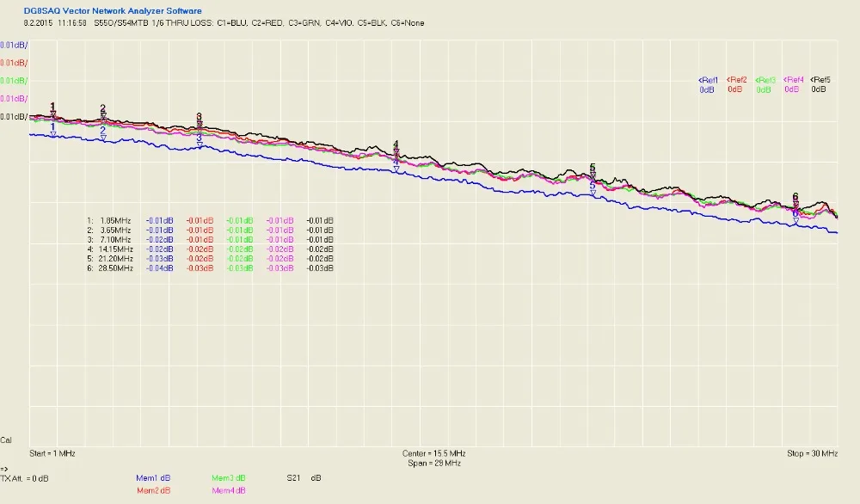Viewport: 860px width, 504px height.
Task: Click the Start = 1 MHz label
Action: tap(52, 453)
